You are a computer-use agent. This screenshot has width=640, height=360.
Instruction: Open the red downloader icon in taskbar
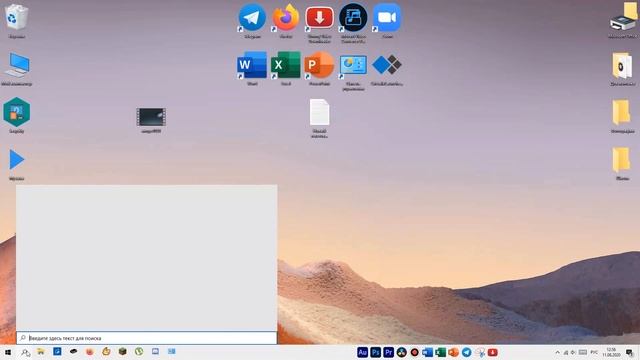493,352
